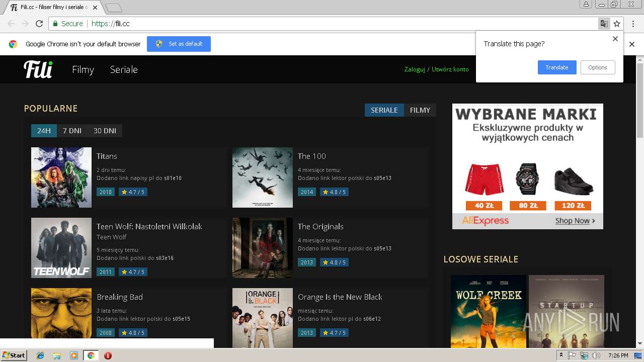Open the Titans series title link
The height and width of the screenshot is (362, 644).
point(107,156)
